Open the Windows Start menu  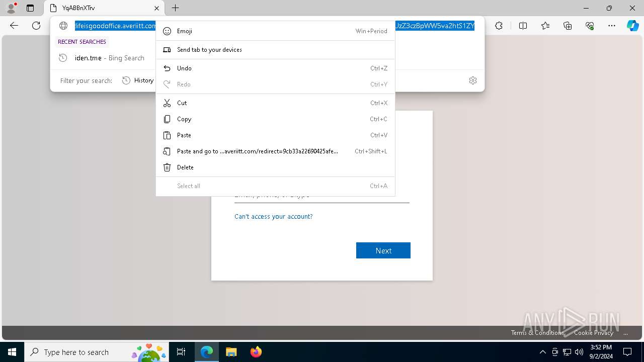pos(12,352)
